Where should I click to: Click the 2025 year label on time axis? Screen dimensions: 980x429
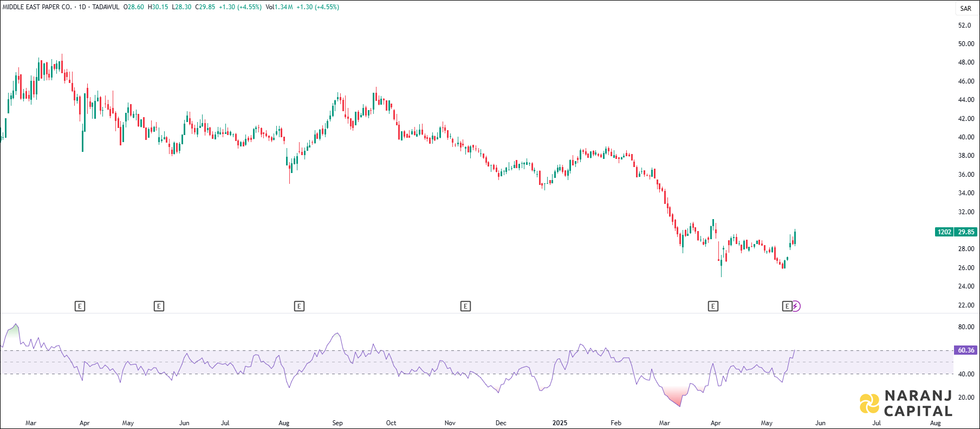560,423
